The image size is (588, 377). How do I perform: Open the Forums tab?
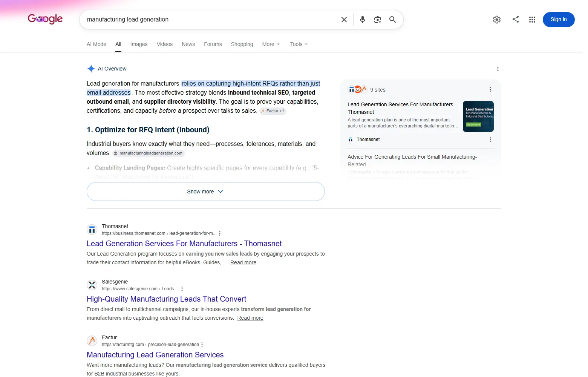[213, 44]
